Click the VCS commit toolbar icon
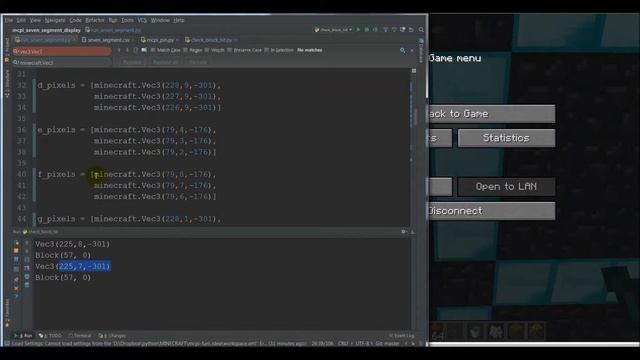Viewport: 640px width, 360px height. point(394,30)
